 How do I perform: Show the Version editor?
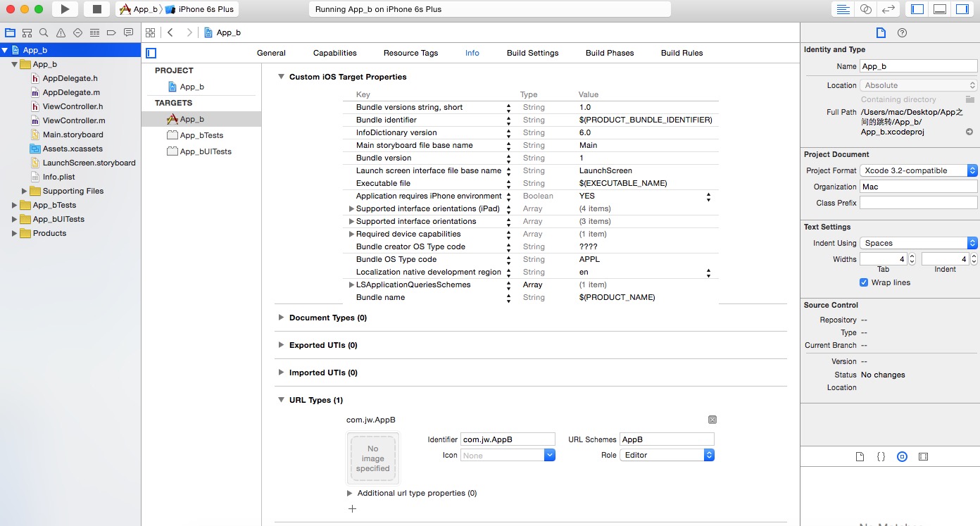click(x=888, y=9)
